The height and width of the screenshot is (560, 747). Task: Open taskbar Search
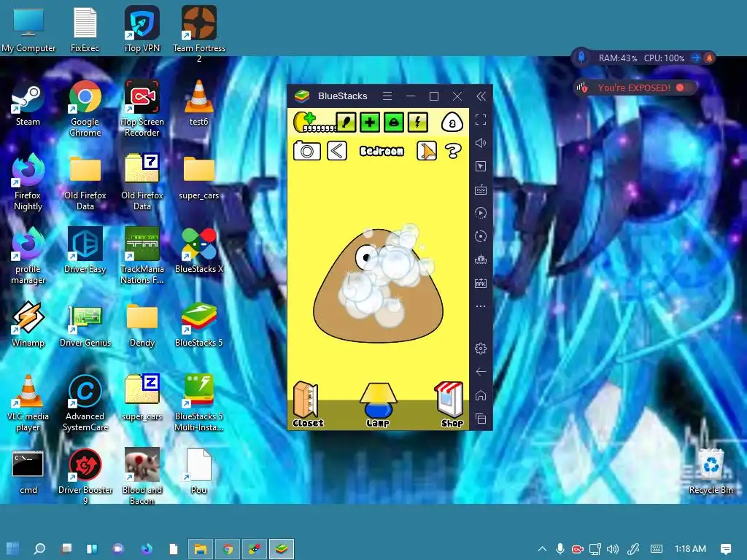pyautogui.click(x=39, y=549)
